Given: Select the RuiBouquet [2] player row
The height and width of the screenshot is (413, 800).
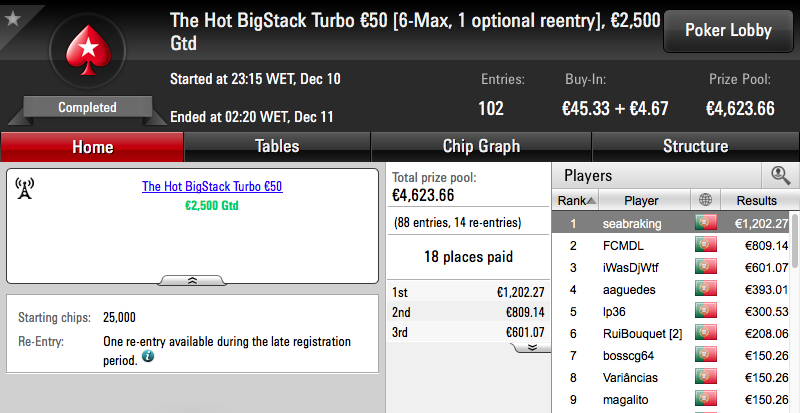Looking at the screenshot, I should click(x=671, y=334).
